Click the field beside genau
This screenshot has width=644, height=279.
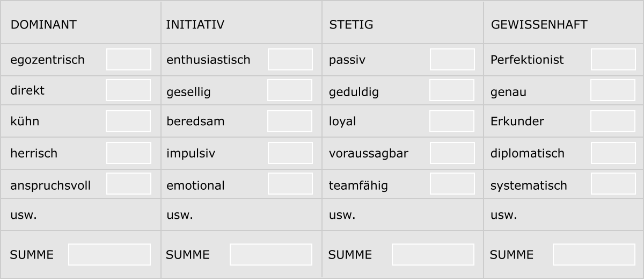613,90
